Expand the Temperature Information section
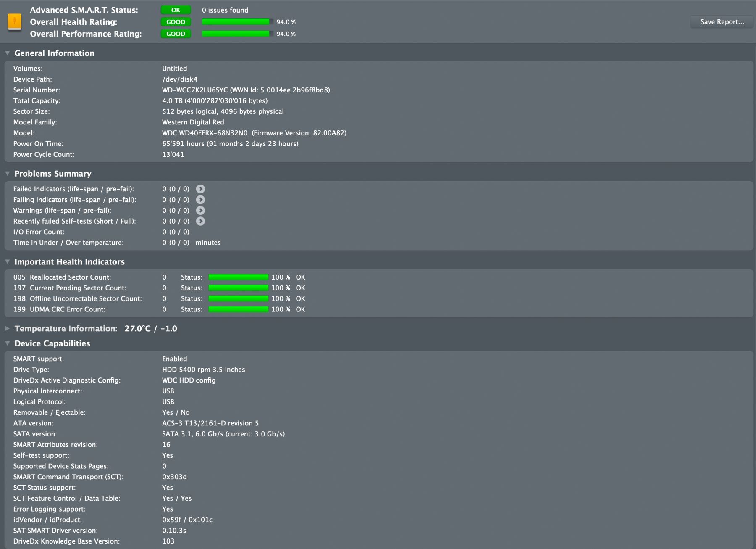Viewport: 756px width, 549px height. click(7, 329)
